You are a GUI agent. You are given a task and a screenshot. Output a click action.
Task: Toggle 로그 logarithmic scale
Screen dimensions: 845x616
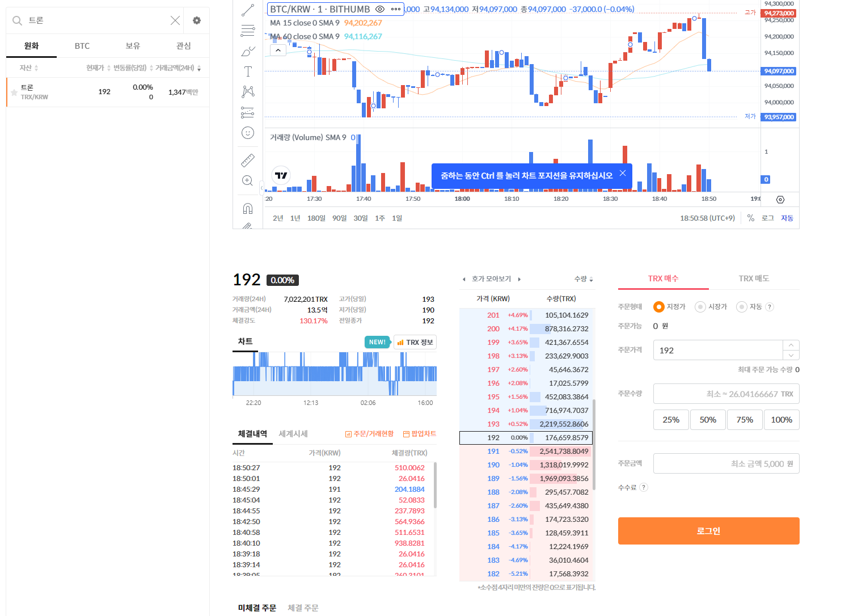(767, 218)
